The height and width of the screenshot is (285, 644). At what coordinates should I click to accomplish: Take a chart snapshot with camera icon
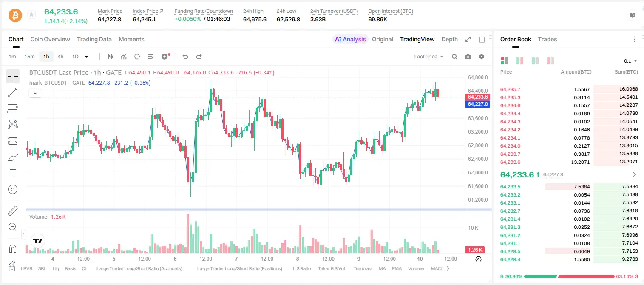pos(468,57)
